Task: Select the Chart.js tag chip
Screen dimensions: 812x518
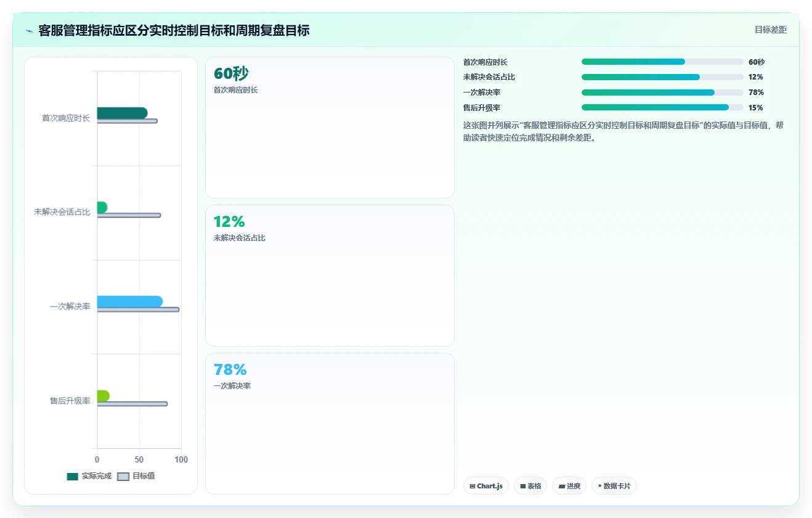Action: point(486,486)
